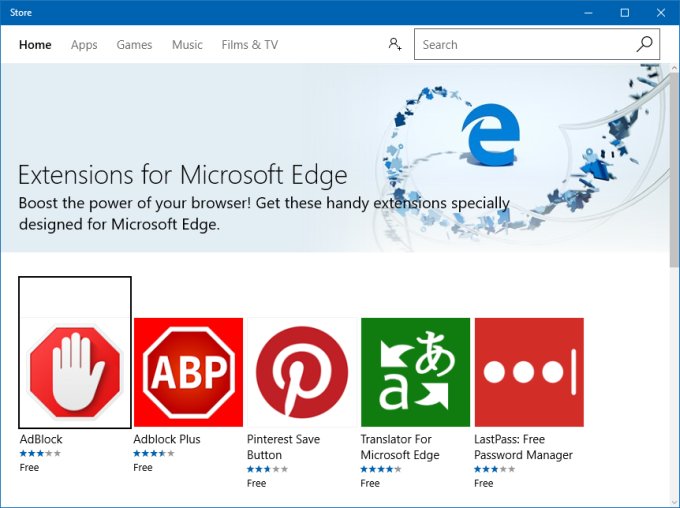
Task: Click the Microsoft Edge logo in banner
Action: click(491, 135)
